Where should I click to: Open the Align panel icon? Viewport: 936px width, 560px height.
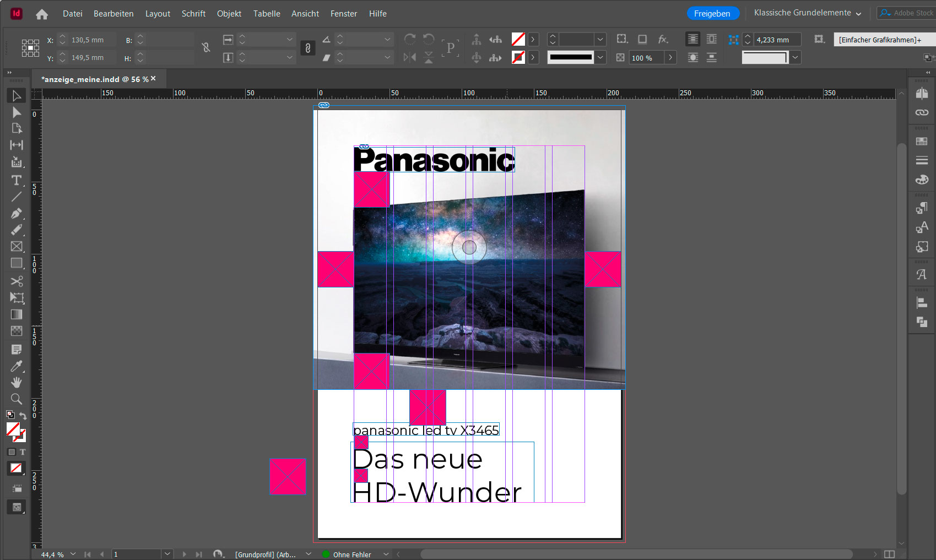pos(922,303)
